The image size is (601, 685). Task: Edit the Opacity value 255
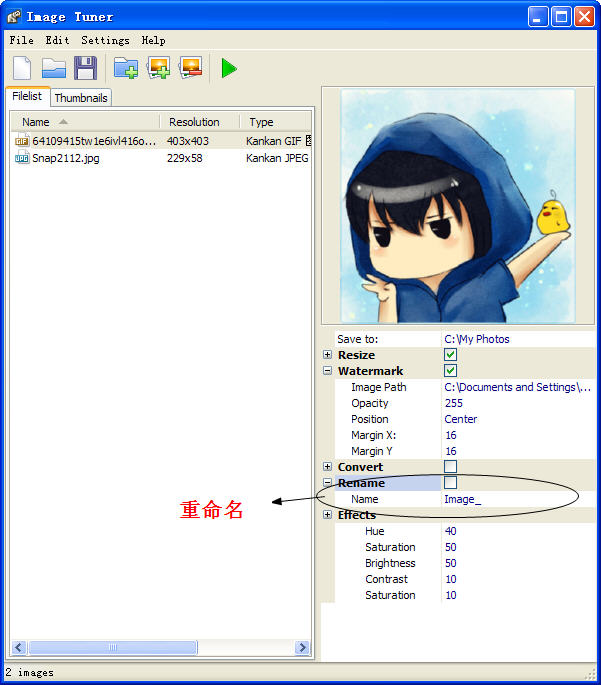click(518, 403)
